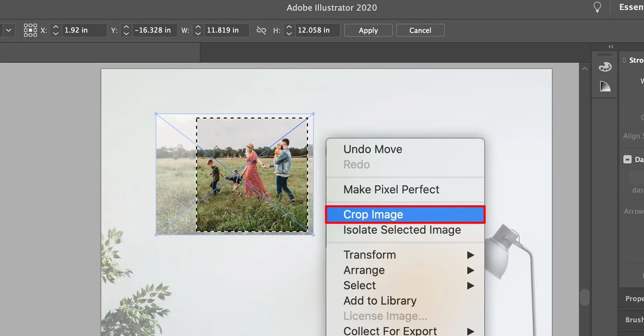
Task: Click the W width value field
Action: point(226,30)
